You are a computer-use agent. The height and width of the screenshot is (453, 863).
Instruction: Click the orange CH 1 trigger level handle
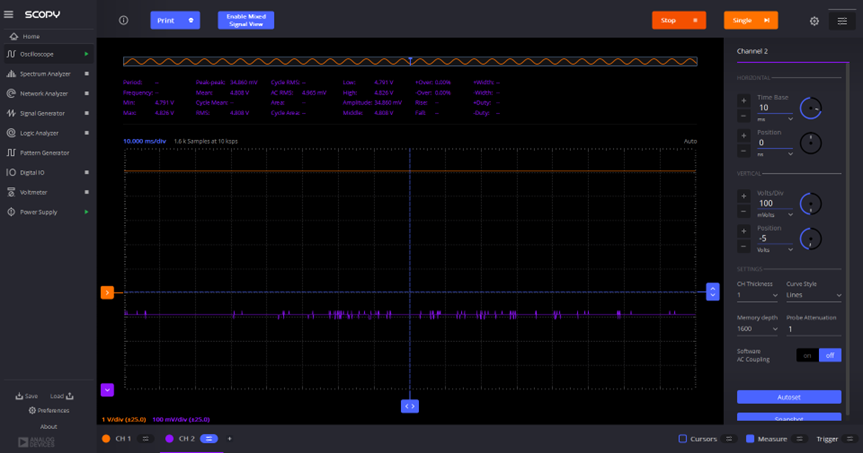tap(107, 293)
